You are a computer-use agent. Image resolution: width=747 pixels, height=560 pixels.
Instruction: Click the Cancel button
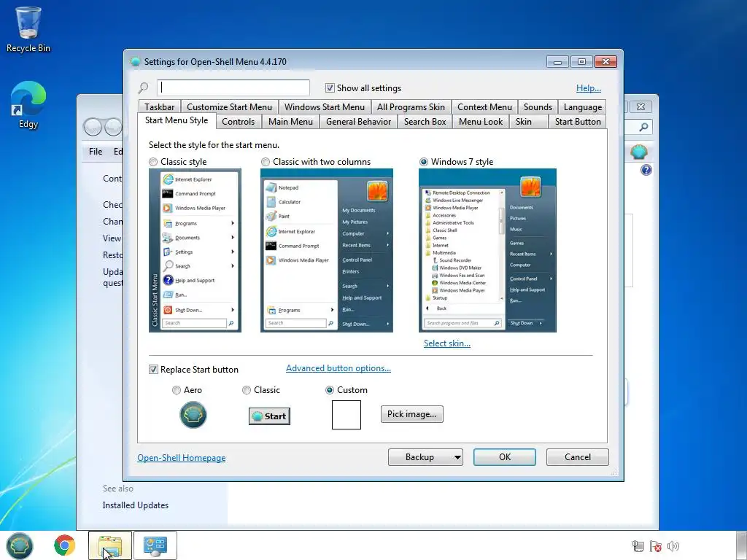(x=578, y=457)
